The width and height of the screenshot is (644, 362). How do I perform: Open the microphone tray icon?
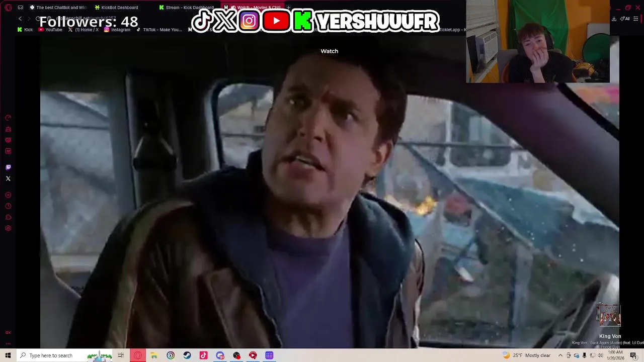584,355
